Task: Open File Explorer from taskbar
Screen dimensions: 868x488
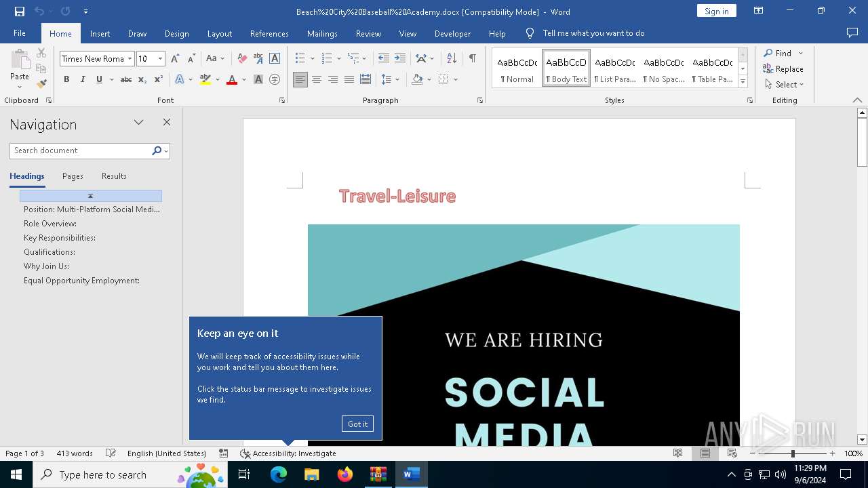Action: [x=312, y=474]
